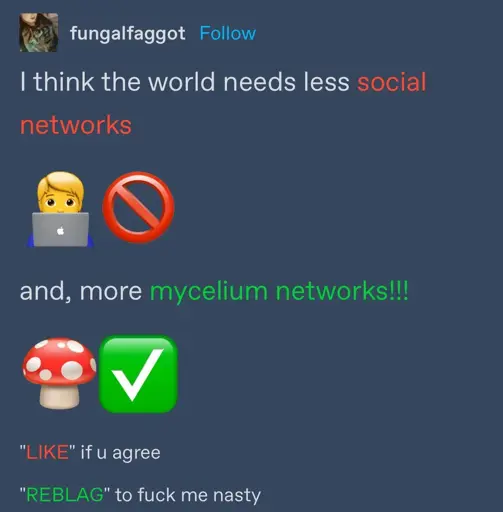Click the green "REBLAG" text
Screen dimensions: 503x512
tap(65, 494)
